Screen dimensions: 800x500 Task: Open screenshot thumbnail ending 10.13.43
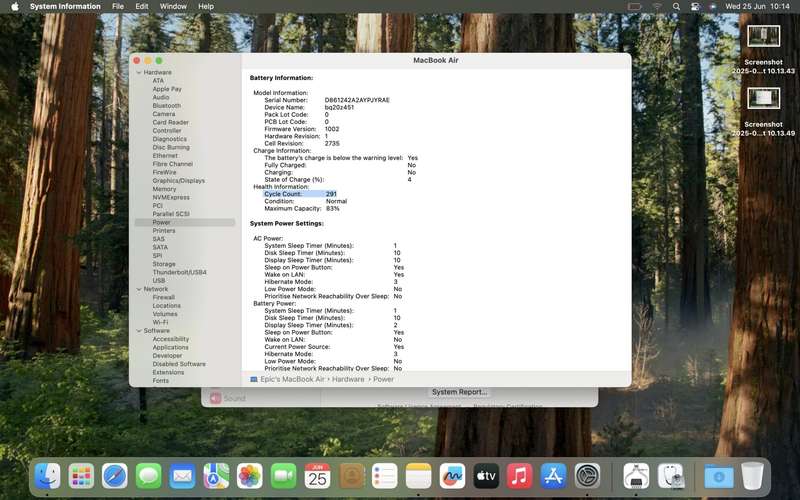click(x=763, y=36)
